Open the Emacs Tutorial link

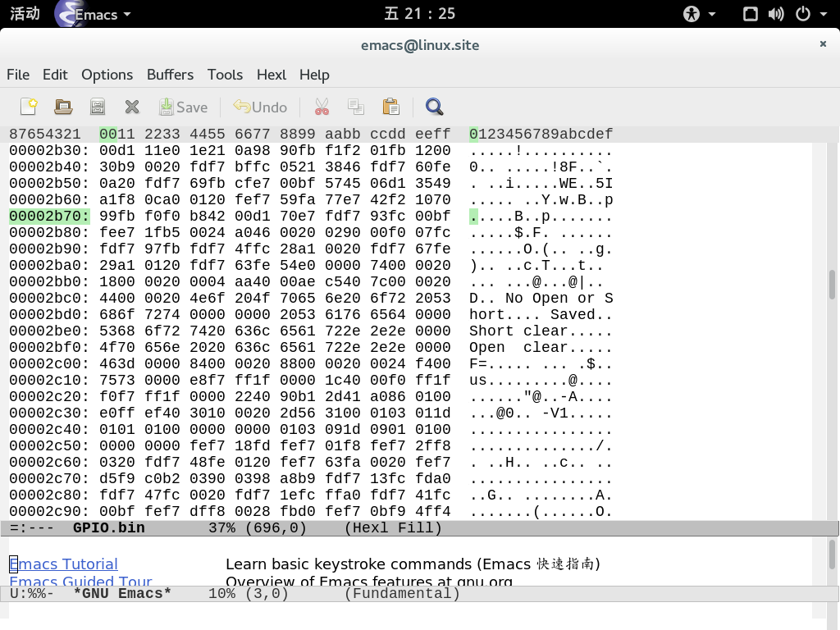(x=64, y=564)
